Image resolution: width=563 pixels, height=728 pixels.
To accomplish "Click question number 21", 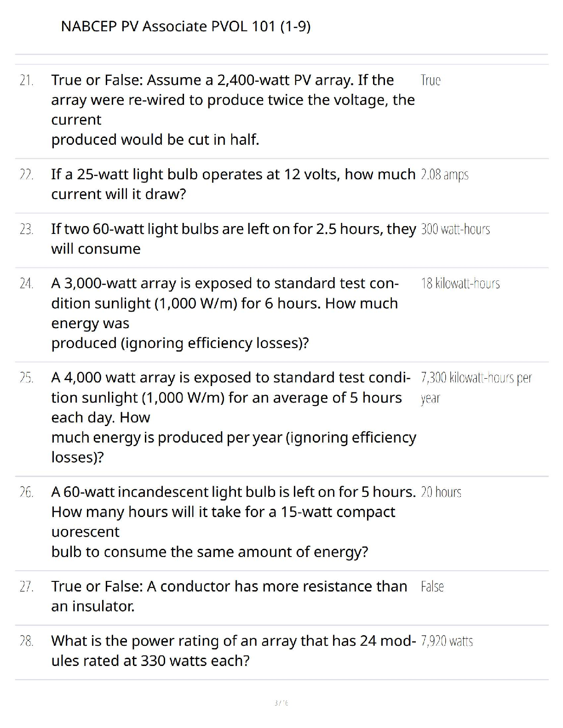I will tap(27, 80).
